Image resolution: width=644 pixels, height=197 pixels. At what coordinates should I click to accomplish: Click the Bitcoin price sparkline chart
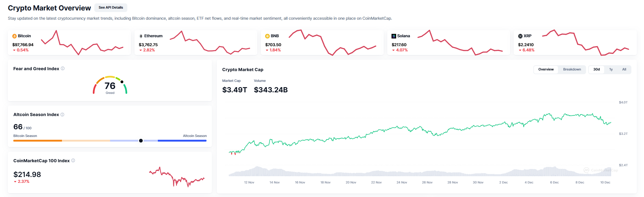tap(82, 43)
